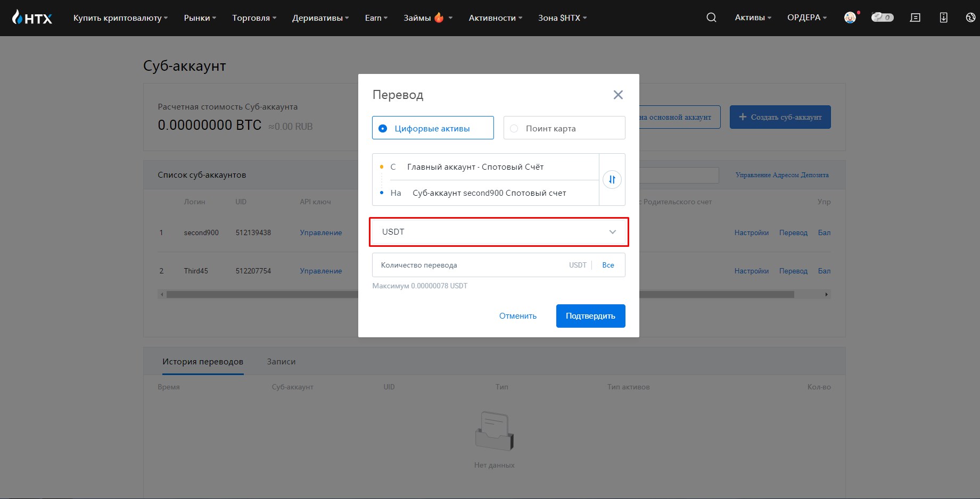Click the HTX logo
980x499 pixels.
tap(32, 18)
